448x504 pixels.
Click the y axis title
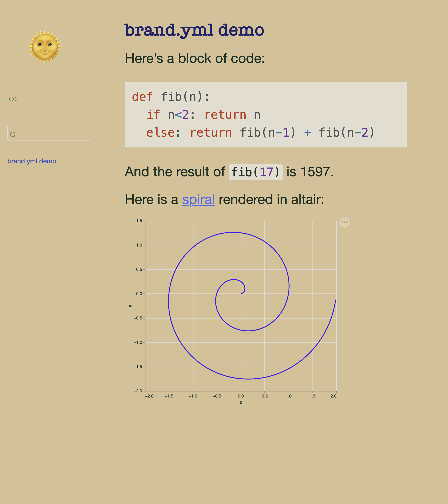[130, 306]
